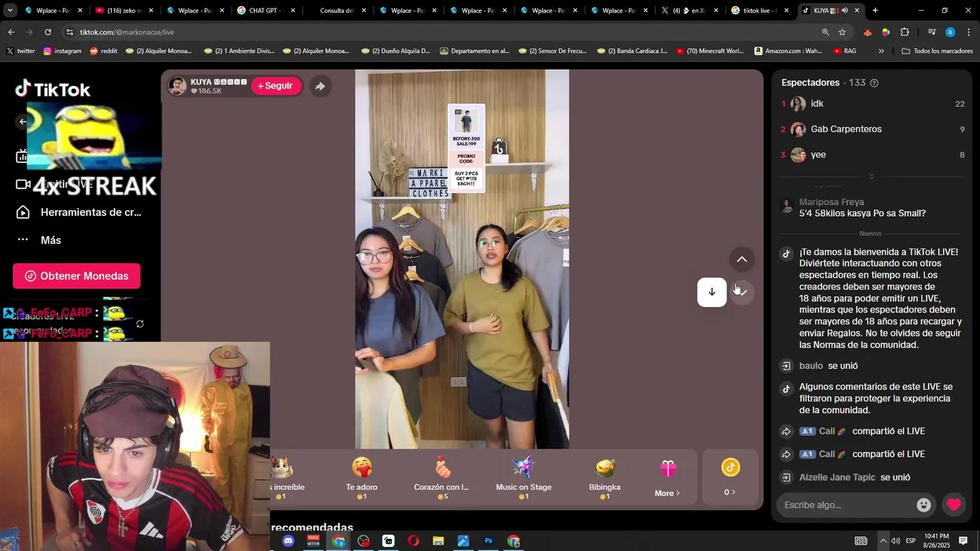Screen dimensions: 980x551
Task: Send the Corazón con gift
Action: coord(441,478)
